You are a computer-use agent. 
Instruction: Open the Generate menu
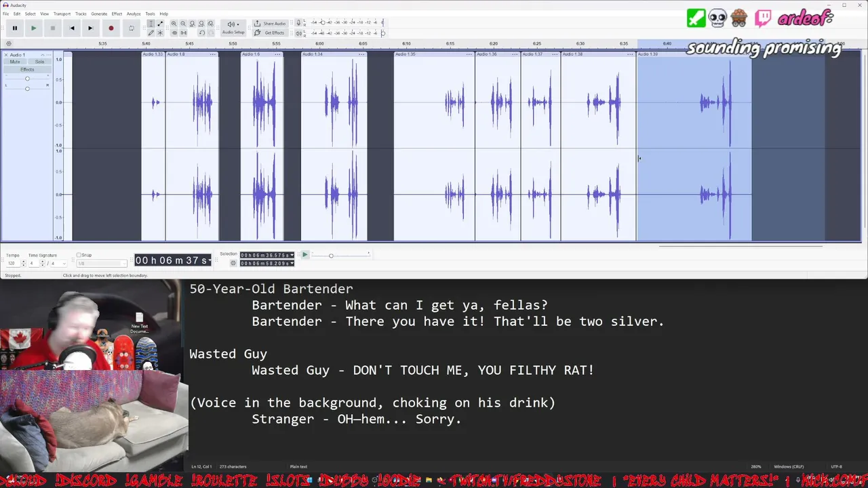point(99,14)
